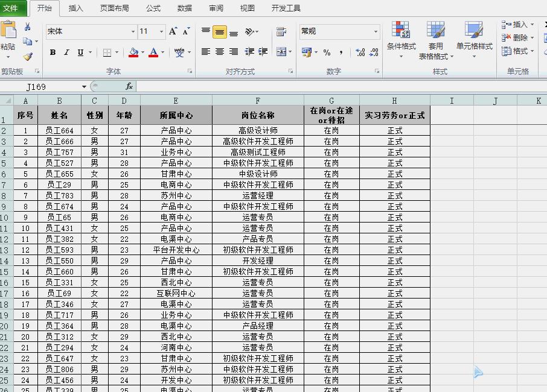Toggle bold formatting
The height and width of the screenshot is (392, 547).
[52, 53]
